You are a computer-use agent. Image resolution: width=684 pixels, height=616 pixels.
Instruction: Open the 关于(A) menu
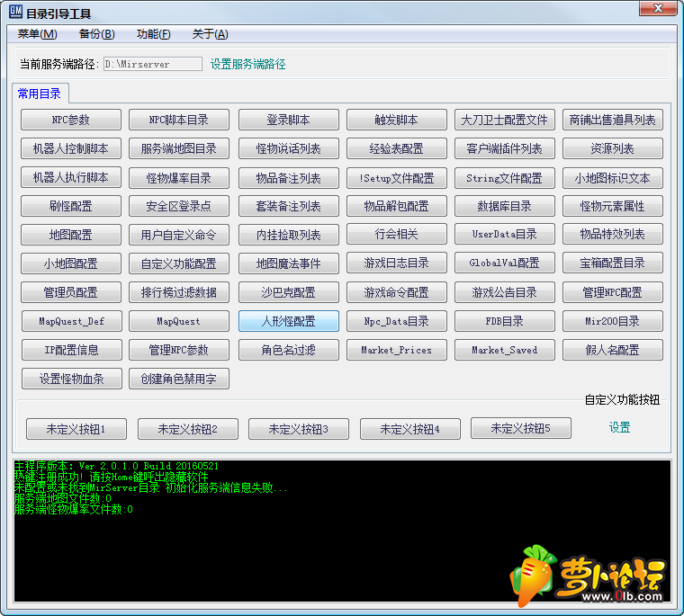pos(210,34)
